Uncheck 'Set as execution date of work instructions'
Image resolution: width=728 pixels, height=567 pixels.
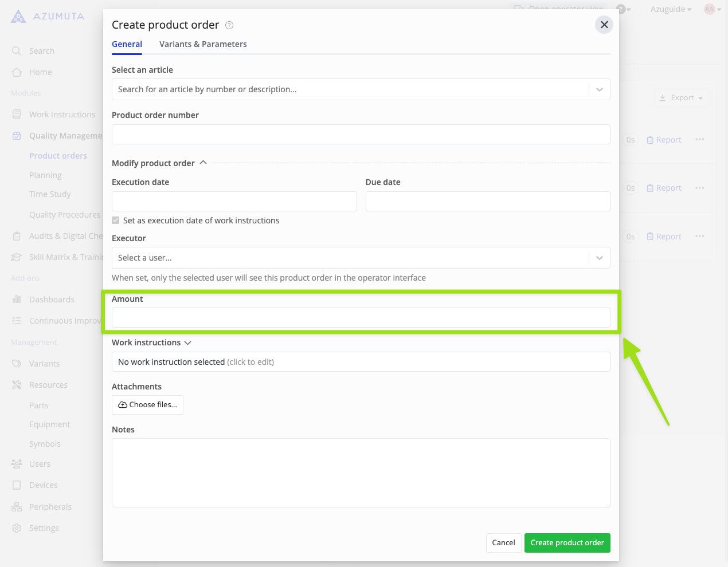[115, 220]
